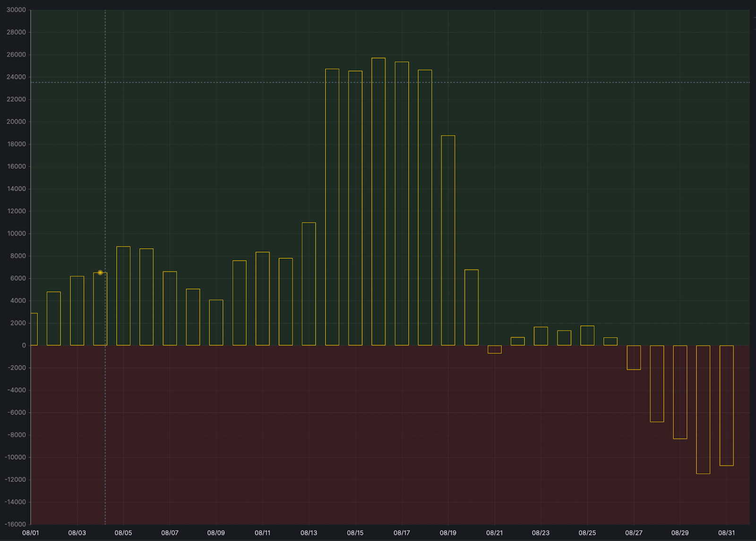Click the 30000 y-axis label
Screen dimensions: 756x541
(x=16, y=10)
